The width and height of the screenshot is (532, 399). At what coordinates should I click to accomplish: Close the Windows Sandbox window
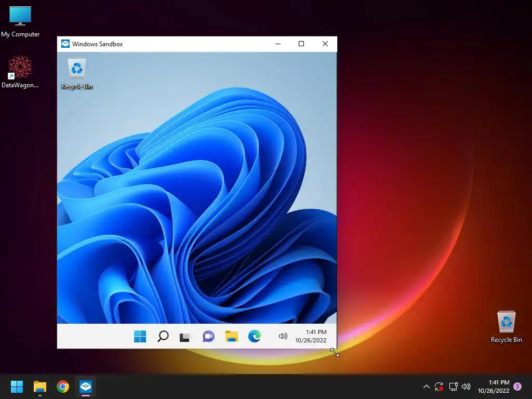click(x=325, y=44)
